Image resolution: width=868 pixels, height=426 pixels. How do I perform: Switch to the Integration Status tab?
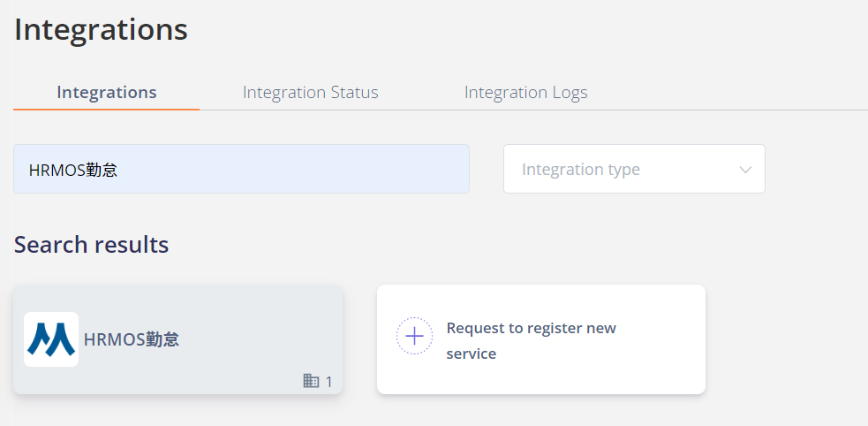tap(311, 93)
